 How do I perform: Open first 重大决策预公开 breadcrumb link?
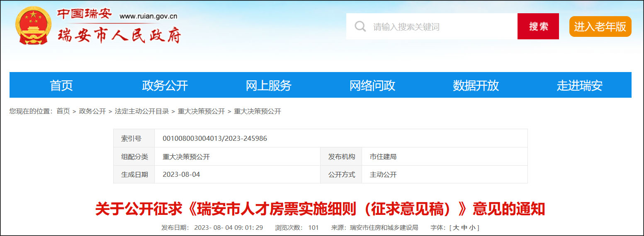coord(202,111)
